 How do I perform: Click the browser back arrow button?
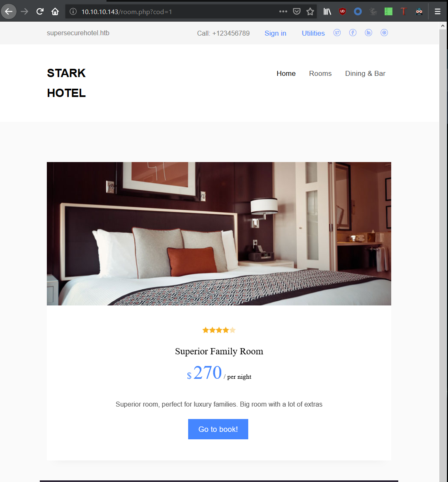9,12
